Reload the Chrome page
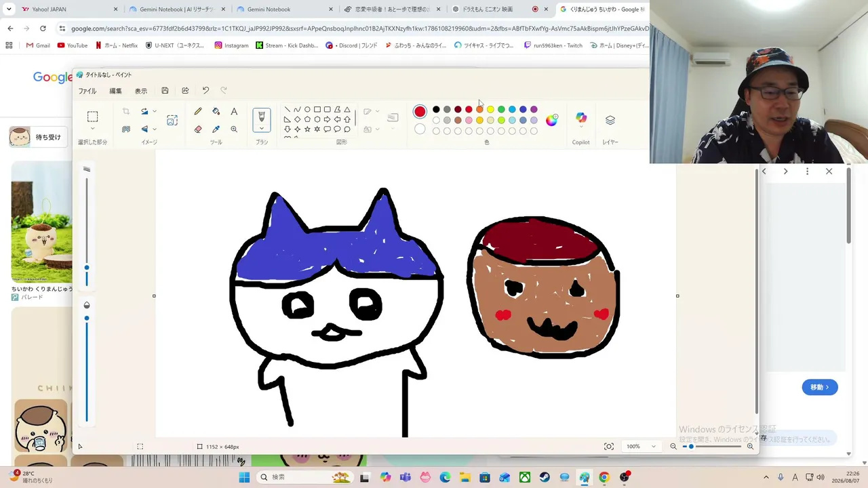 point(43,28)
